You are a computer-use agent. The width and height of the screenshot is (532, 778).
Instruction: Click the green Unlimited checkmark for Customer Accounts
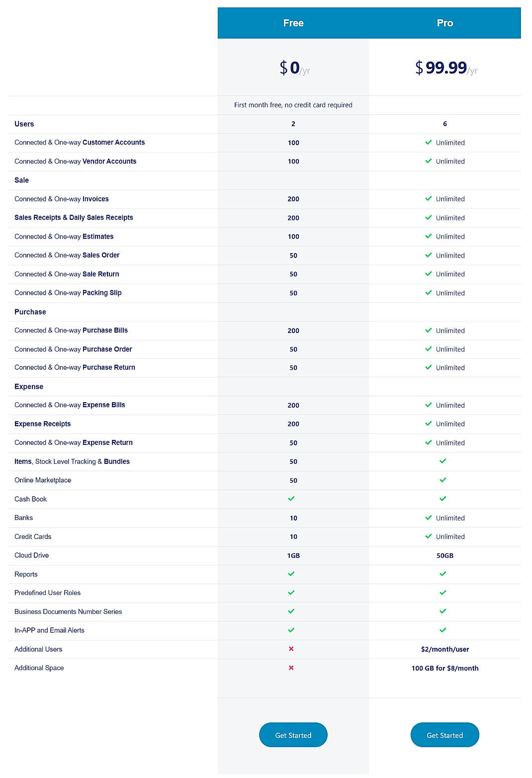pyautogui.click(x=428, y=143)
